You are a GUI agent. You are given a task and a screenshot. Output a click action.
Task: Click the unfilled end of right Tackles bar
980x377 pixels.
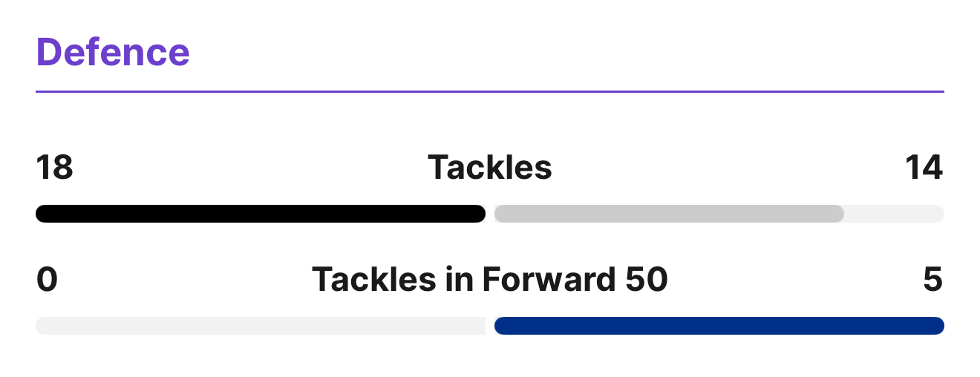click(894, 214)
